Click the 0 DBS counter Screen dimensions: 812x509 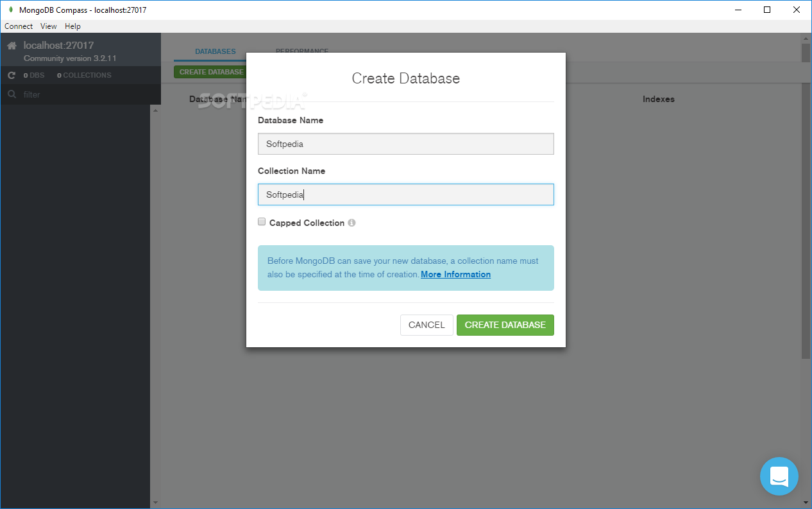pos(34,75)
